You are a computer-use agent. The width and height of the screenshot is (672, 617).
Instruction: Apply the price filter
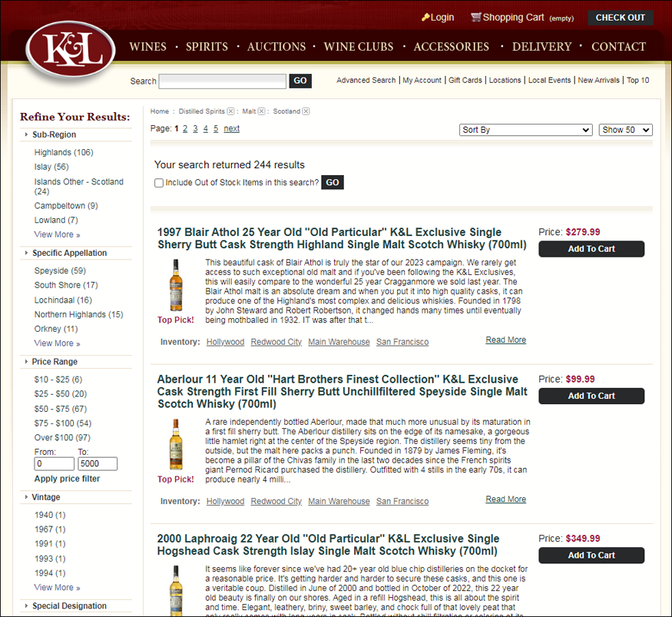[x=67, y=479]
